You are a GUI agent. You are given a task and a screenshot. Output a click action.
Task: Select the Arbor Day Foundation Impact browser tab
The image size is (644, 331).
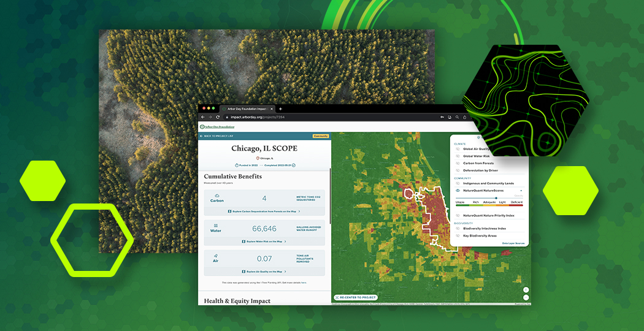tap(248, 109)
